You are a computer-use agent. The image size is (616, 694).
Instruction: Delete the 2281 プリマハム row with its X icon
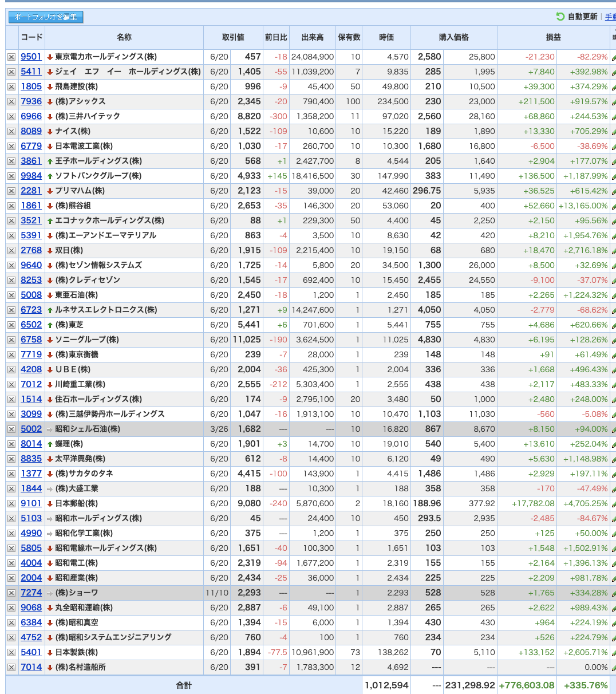coord(11,191)
